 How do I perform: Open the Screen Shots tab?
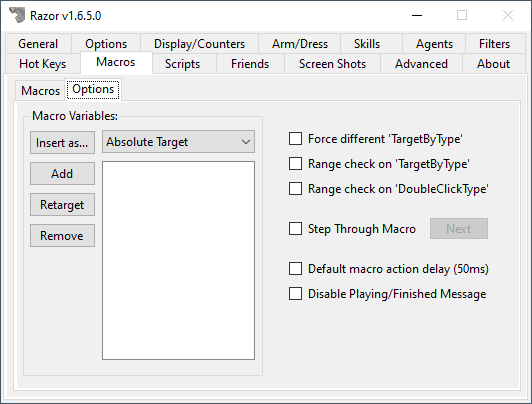click(332, 64)
